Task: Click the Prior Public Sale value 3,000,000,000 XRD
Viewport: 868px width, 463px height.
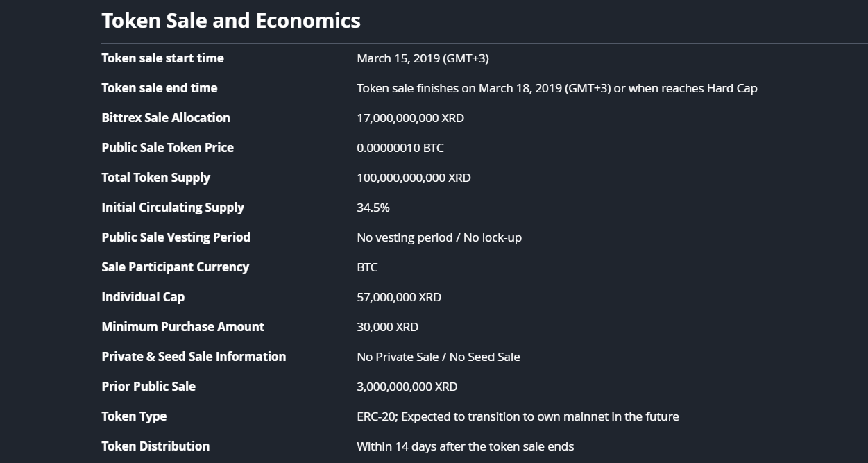Action: pyautogui.click(x=407, y=387)
